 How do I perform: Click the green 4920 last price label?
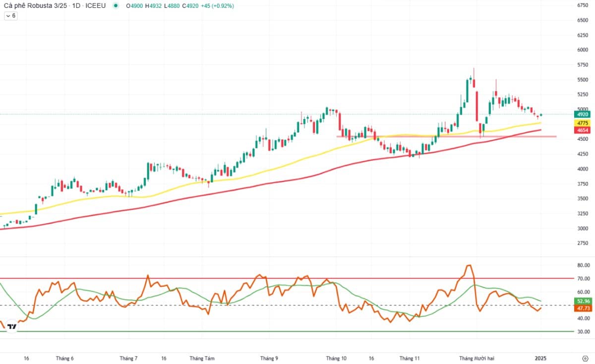(582, 114)
